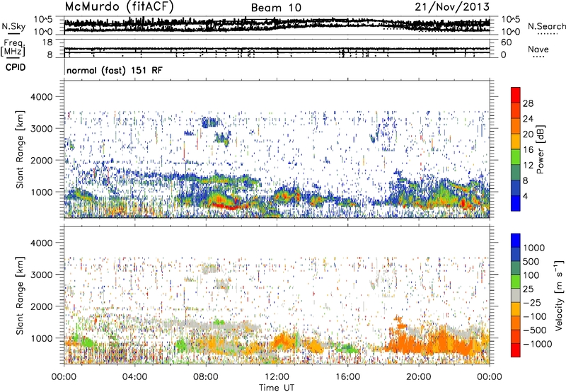Click the 'Velocity [m s⁻¹]' color bar label
The width and height of the screenshot is (566, 392).
(x=559, y=295)
